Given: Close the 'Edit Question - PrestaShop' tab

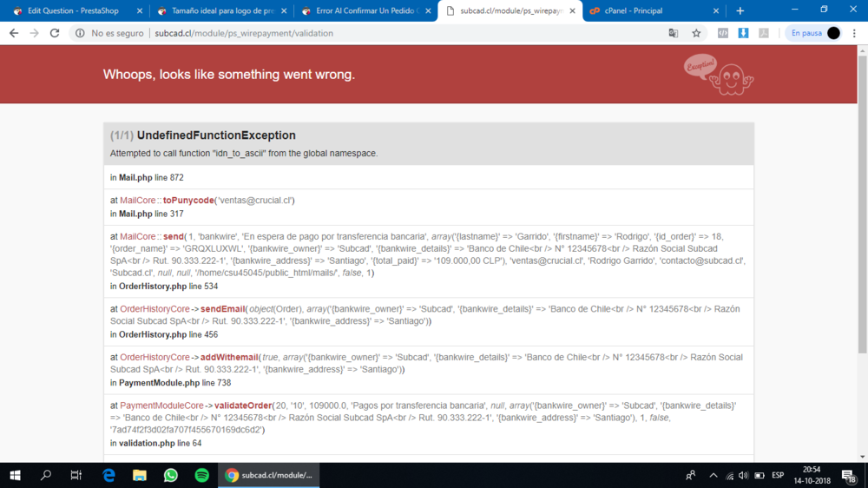Looking at the screenshot, I should [140, 10].
